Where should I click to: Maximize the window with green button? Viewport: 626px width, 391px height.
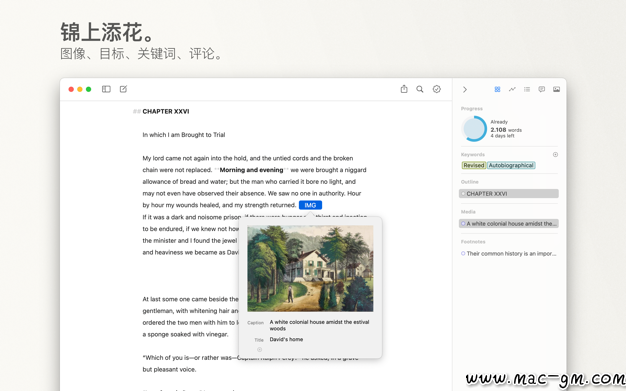(x=89, y=89)
